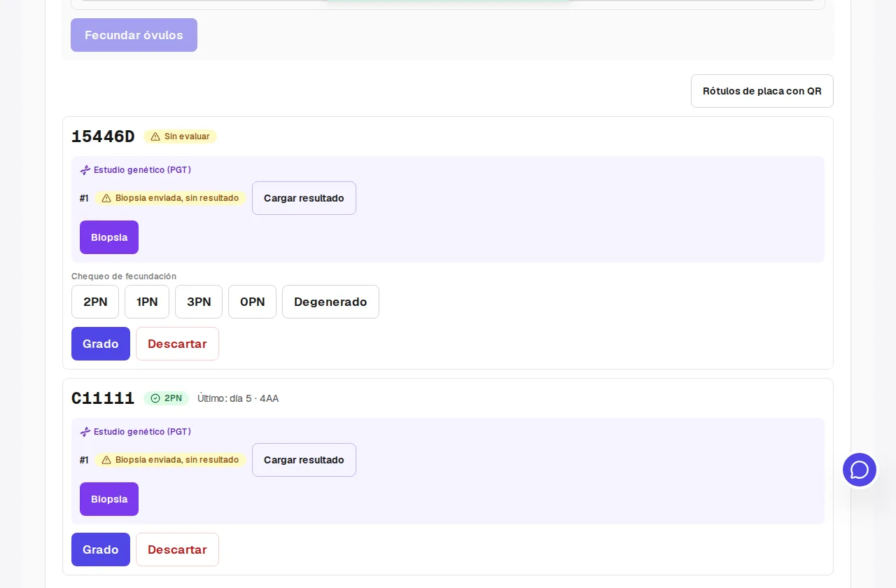Screen dimensions: 896x588
Task: Click PGT sparkle icon under embryo 15446D
Action: 85,170
